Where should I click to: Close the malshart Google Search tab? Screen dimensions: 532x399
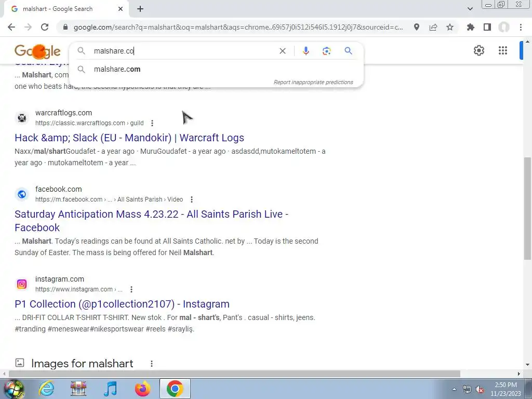[121, 9]
